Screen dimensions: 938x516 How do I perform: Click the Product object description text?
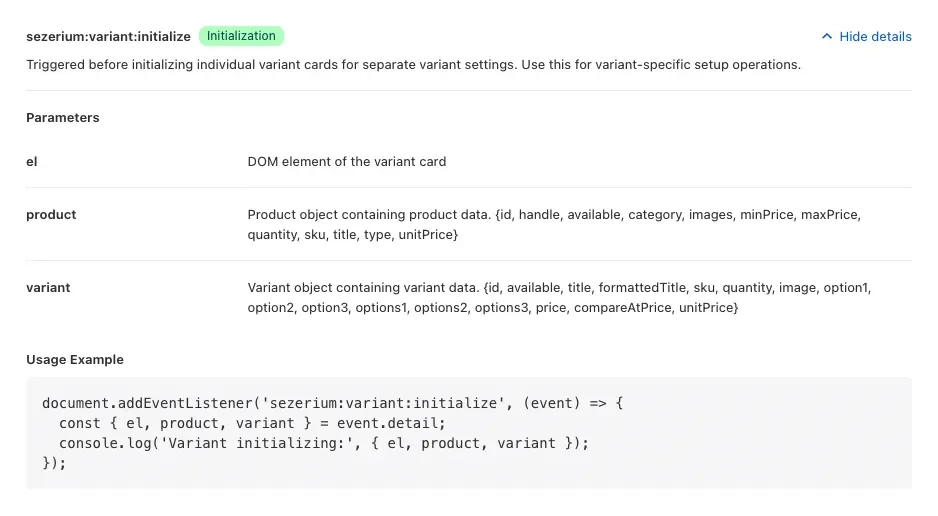[x=555, y=224]
